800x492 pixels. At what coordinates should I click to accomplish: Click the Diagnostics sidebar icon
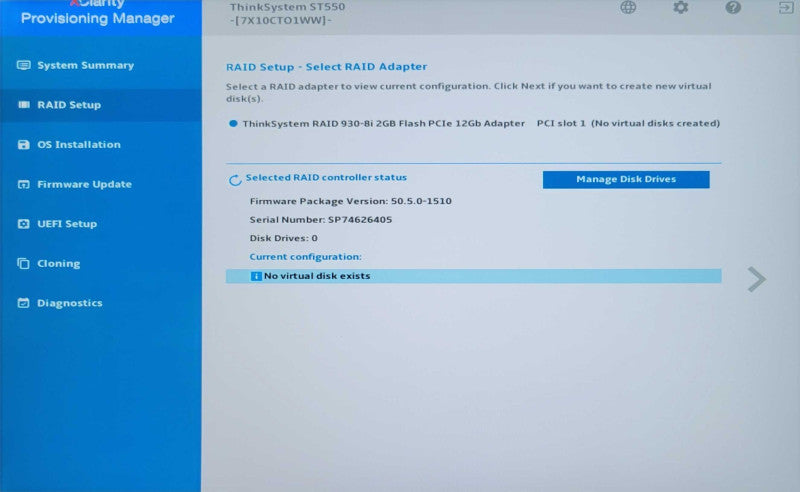click(x=23, y=303)
